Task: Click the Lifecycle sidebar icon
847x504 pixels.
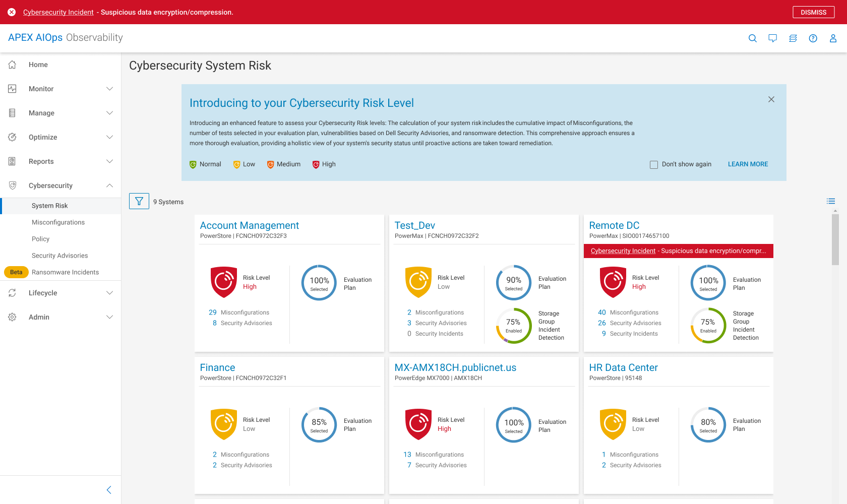Action: click(x=13, y=293)
